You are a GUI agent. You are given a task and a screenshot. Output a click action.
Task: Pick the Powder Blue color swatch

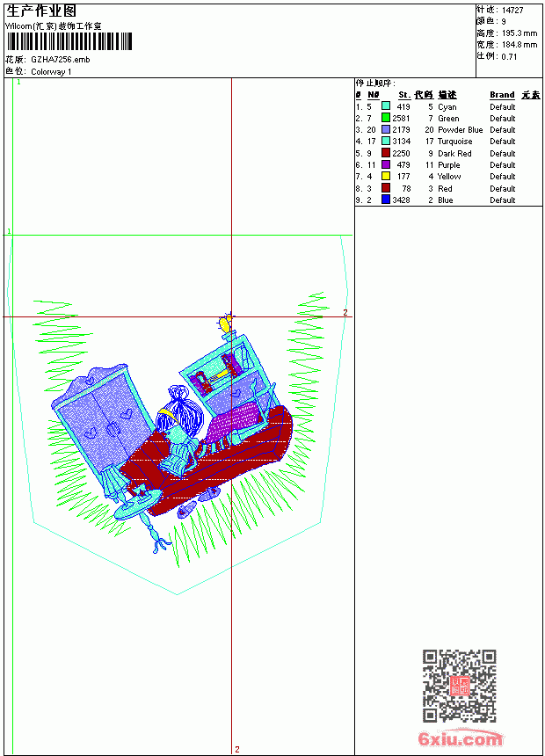(x=386, y=129)
